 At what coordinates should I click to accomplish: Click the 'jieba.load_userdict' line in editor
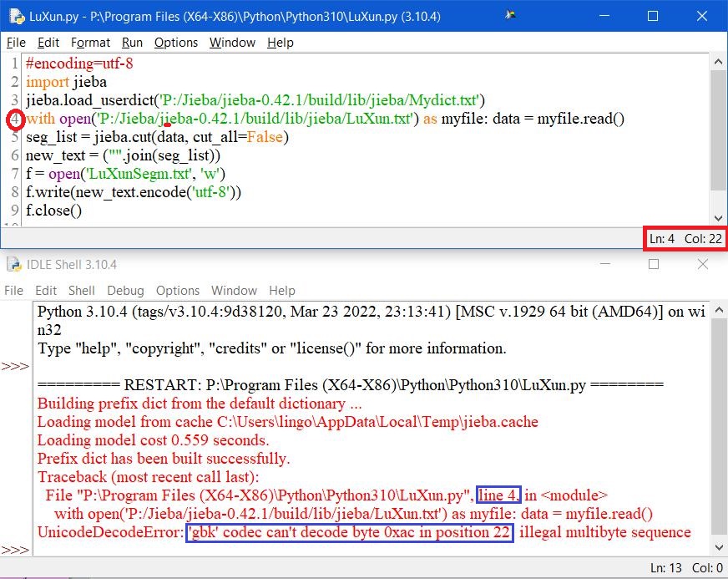tap(255, 100)
